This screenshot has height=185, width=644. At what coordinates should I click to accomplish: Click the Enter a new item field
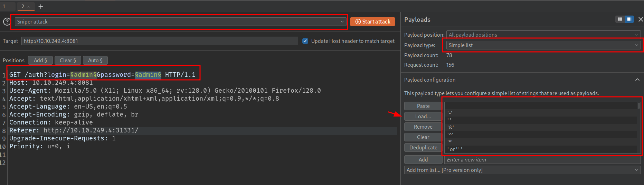[x=542, y=160]
